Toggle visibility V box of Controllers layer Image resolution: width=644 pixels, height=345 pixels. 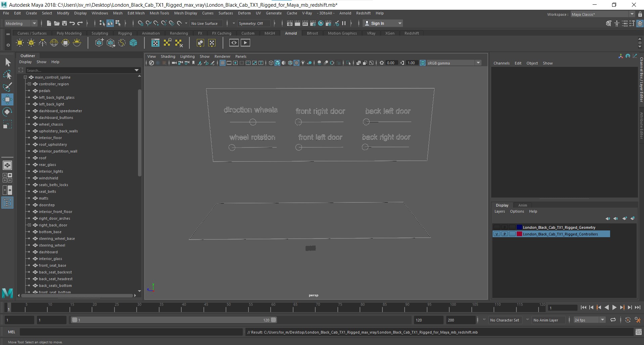497,234
